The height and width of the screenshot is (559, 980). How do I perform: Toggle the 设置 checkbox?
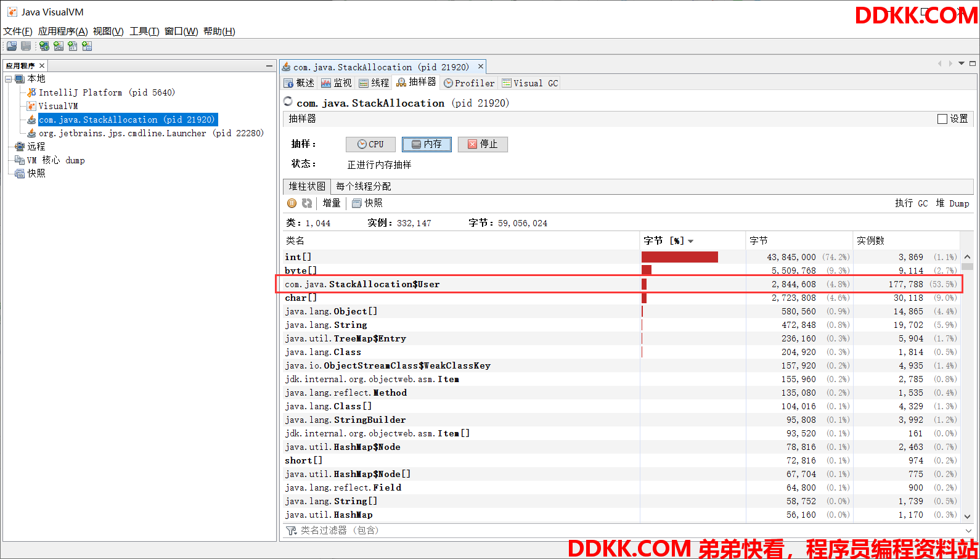coord(942,119)
